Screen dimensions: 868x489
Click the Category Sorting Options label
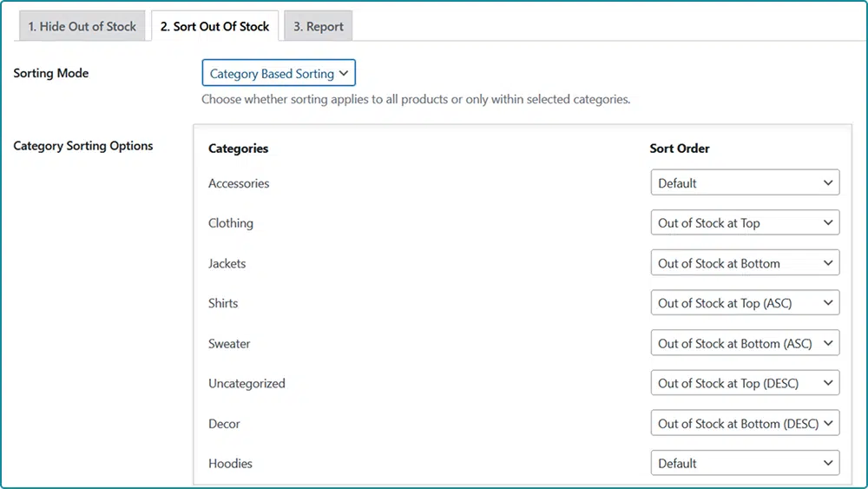[83, 146]
